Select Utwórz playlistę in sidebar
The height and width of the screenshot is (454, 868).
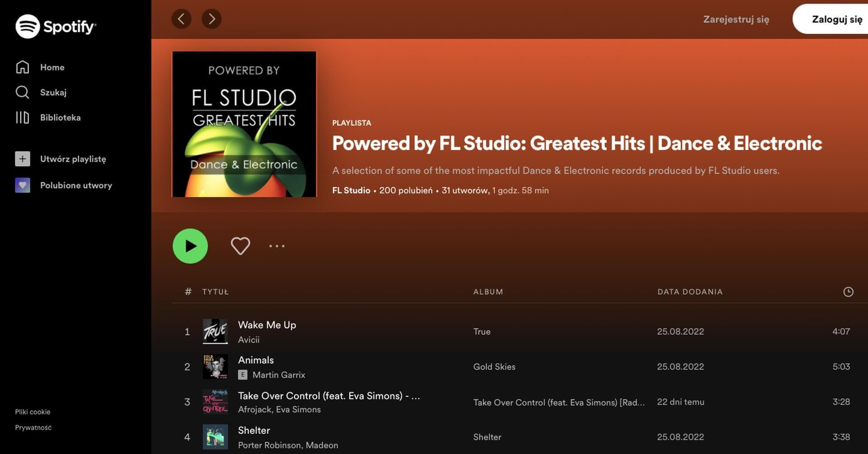[x=73, y=159]
